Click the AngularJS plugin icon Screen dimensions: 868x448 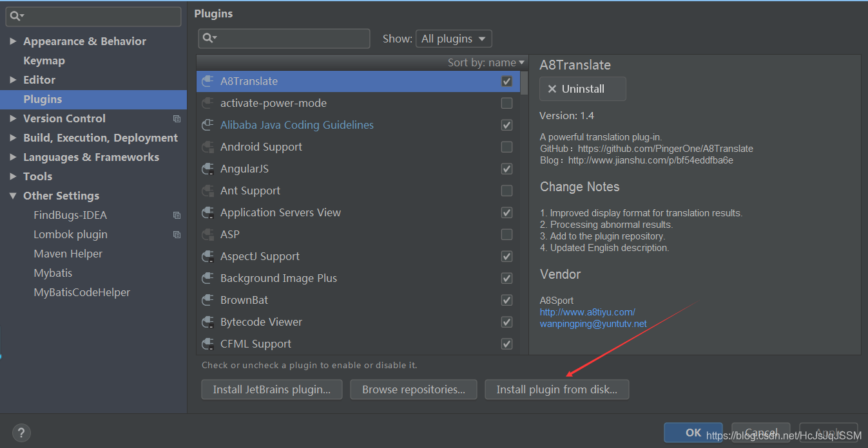pyautogui.click(x=207, y=169)
